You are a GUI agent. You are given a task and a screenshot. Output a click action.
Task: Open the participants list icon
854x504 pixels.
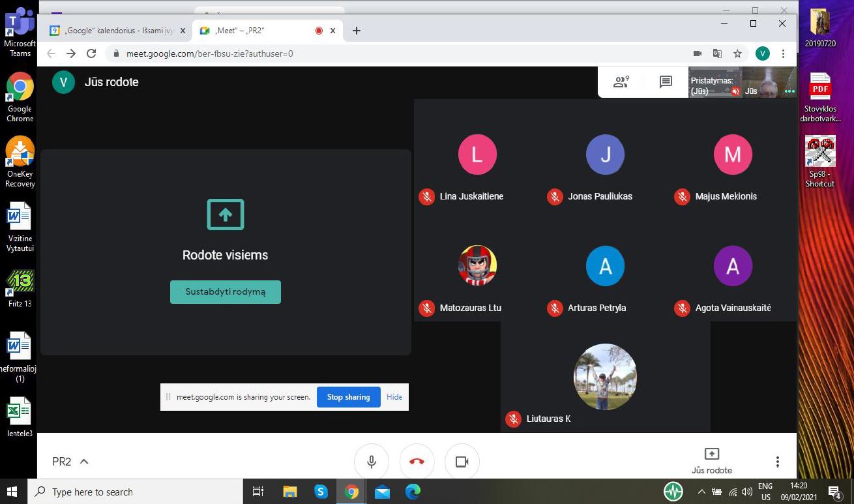(621, 82)
